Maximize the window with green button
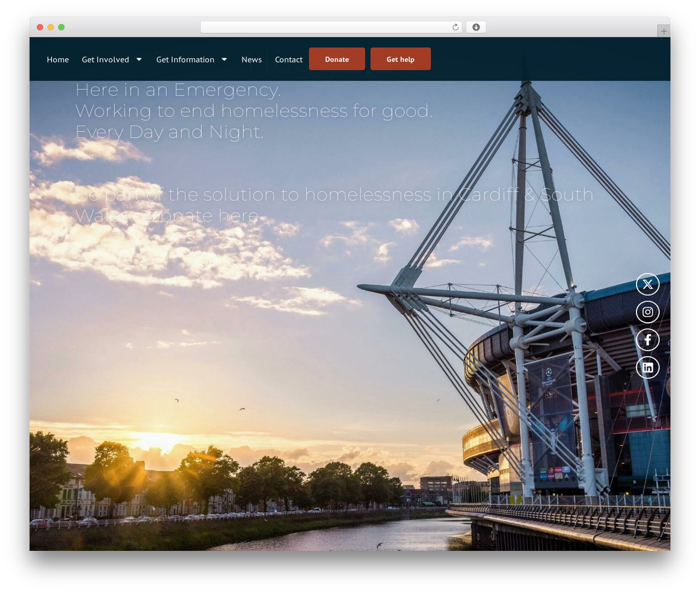The width and height of the screenshot is (700, 593). point(61,27)
